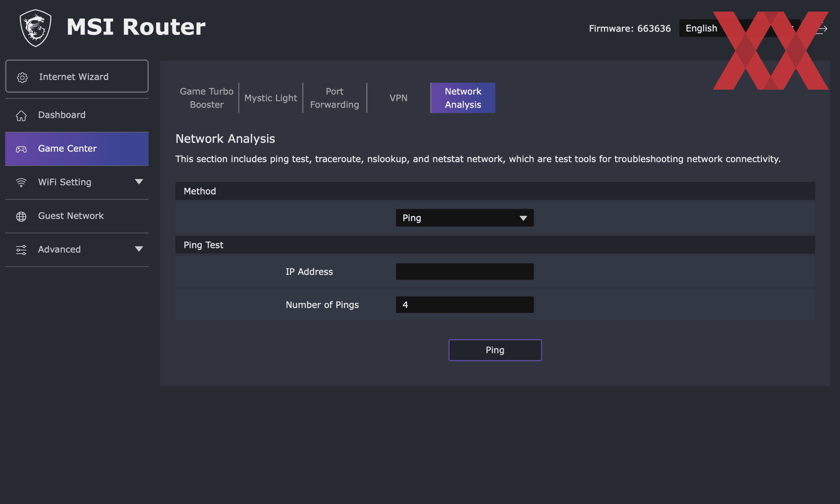
Task: Click the Game Center gamepad icon
Action: (x=21, y=149)
